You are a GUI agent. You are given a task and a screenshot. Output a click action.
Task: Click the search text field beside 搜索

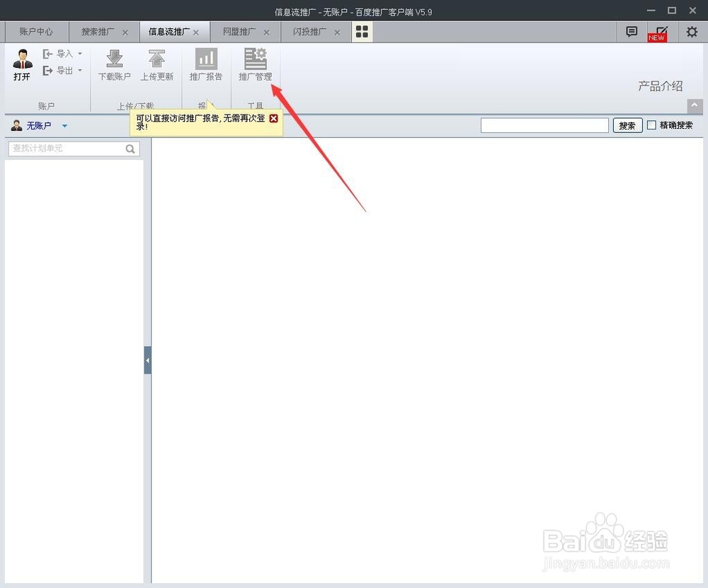click(x=544, y=125)
